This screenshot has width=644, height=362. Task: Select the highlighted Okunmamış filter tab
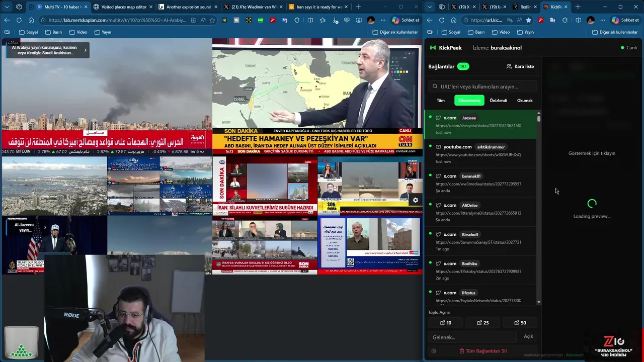[469, 101]
